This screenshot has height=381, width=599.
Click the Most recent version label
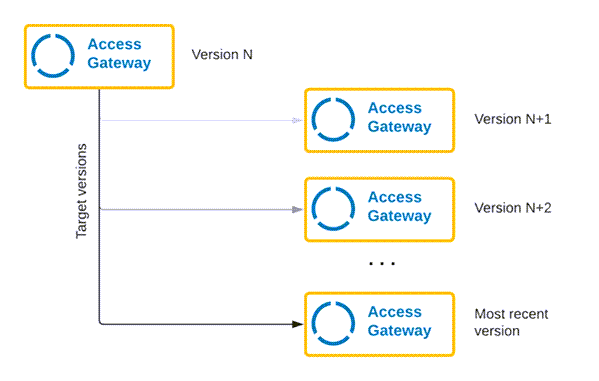click(x=511, y=322)
